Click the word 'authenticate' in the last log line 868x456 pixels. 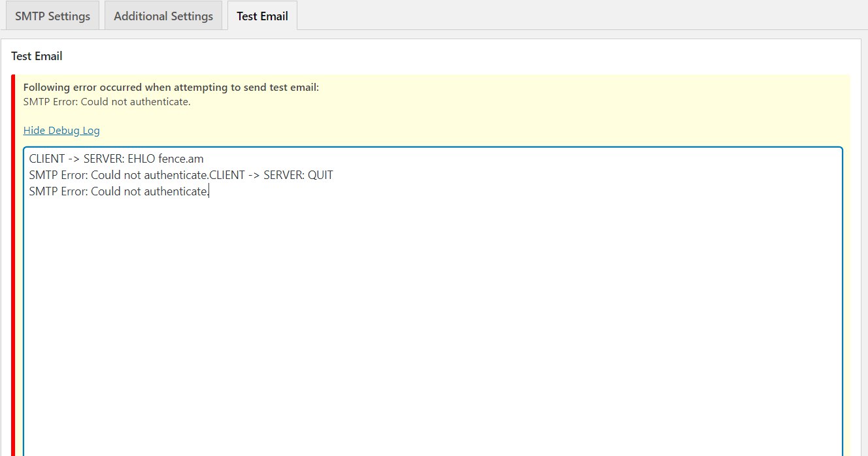click(175, 191)
